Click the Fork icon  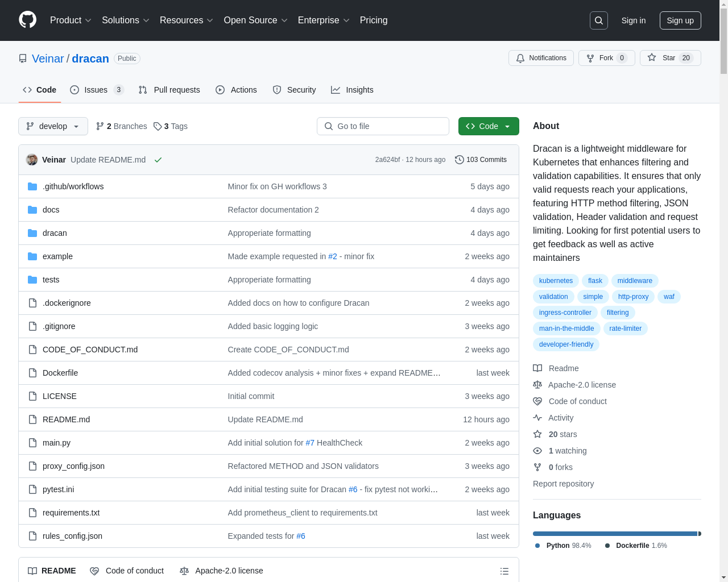click(x=590, y=58)
